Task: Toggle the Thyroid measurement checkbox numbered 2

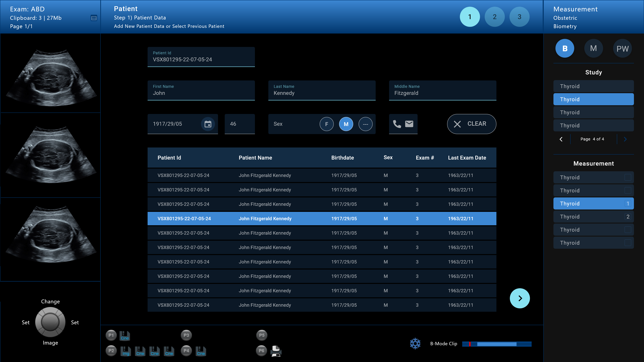Action: click(x=628, y=217)
